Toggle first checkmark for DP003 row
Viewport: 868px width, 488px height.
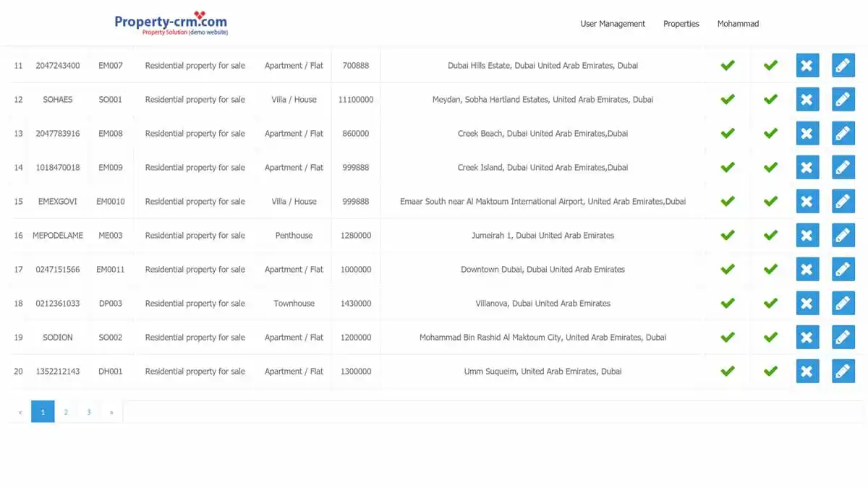(x=728, y=304)
